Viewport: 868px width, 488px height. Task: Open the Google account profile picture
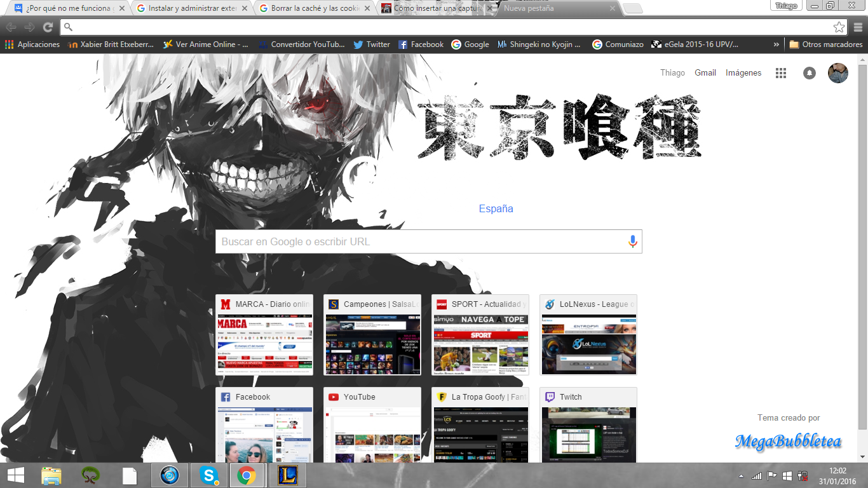point(838,73)
